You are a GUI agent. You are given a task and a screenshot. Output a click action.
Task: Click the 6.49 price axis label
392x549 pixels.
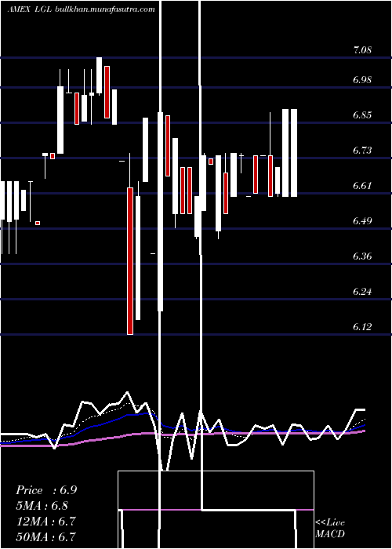point(362,221)
